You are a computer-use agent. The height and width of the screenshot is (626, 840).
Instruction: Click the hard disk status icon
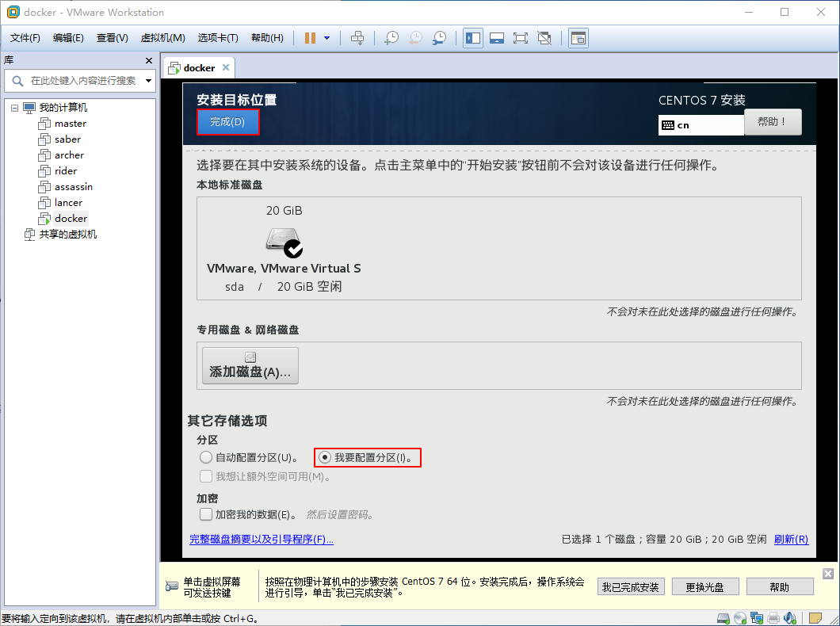point(723,618)
